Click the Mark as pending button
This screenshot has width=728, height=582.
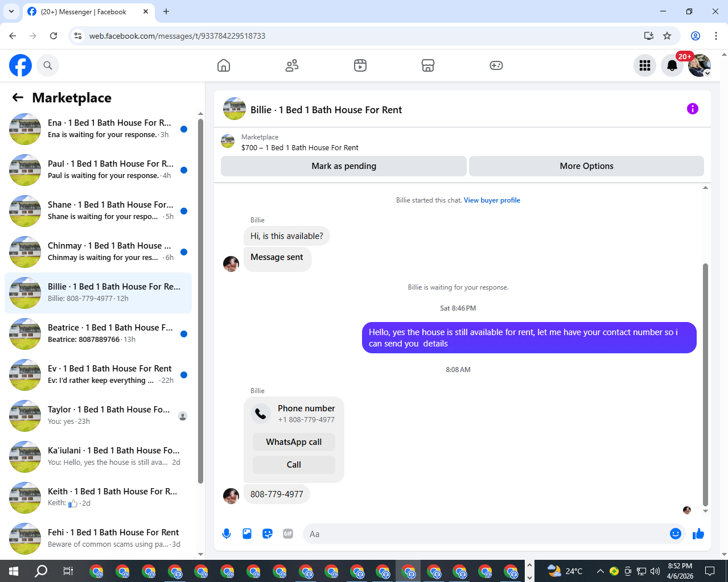click(x=344, y=166)
